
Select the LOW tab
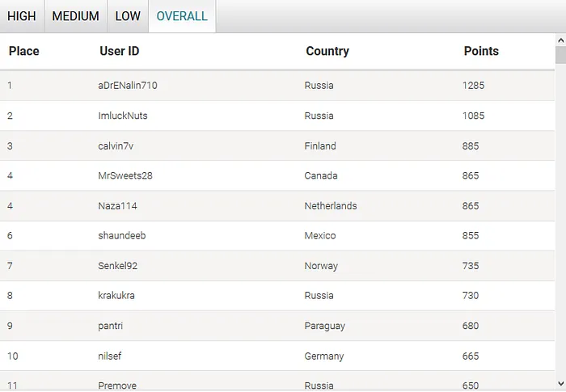tap(128, 16)
